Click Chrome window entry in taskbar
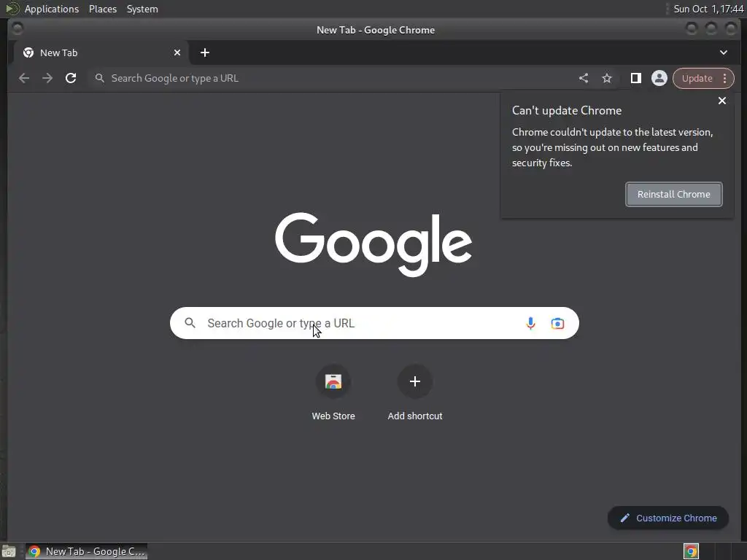 point(86,551)
